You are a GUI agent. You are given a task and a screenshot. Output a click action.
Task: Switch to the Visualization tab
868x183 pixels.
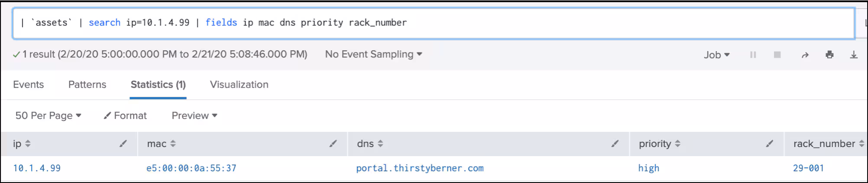(x=239, y=85)
